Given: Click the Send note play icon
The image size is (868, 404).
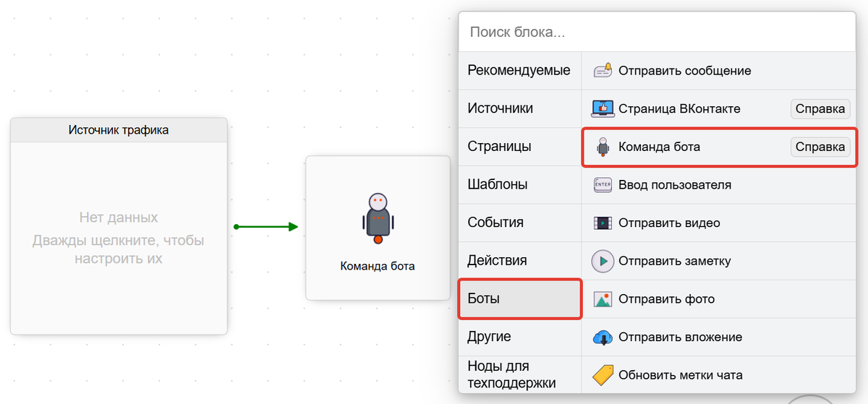Looking at the screenshot, I should click(603, 261).
